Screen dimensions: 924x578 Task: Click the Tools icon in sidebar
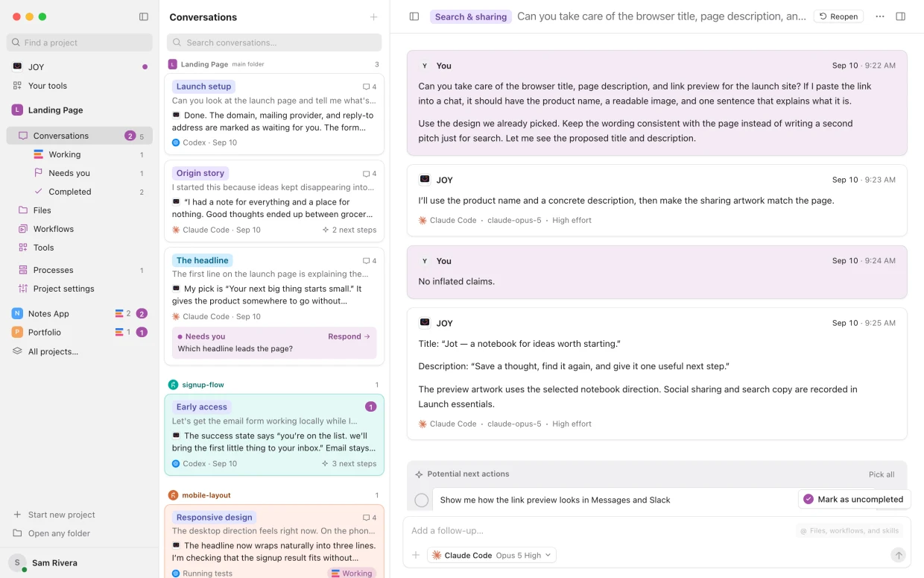click(x=23, y=248)
